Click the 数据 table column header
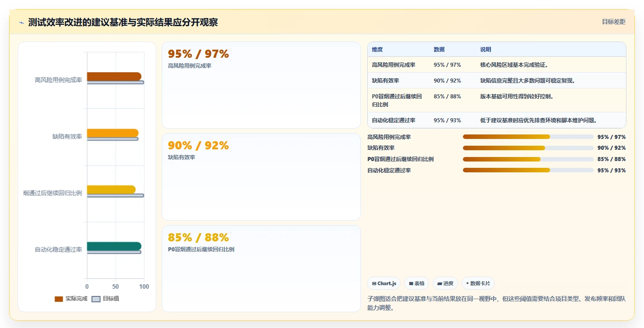644x328 pixels. pyautogui.click(x=439, y=49)
